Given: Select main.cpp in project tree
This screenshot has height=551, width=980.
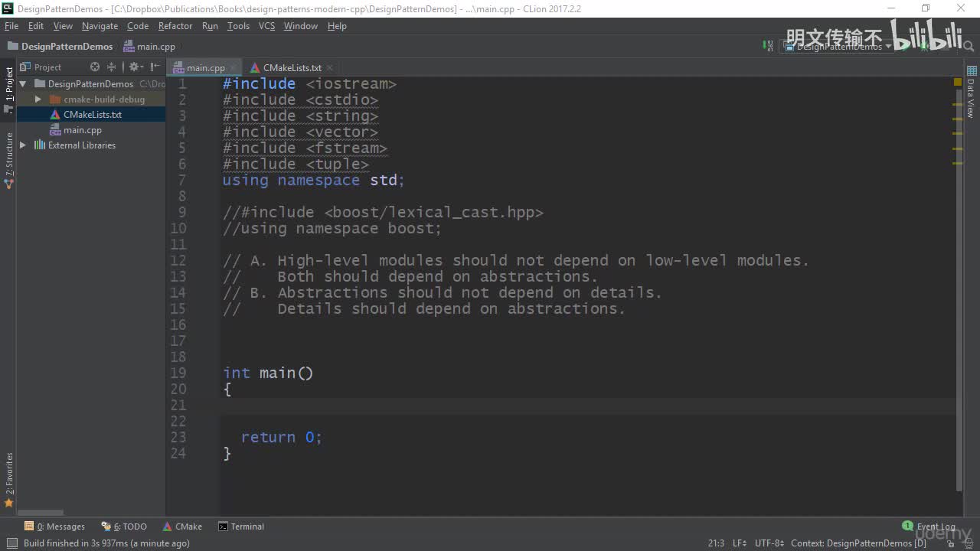Looking at the screenshot, I should click(91, 130).
